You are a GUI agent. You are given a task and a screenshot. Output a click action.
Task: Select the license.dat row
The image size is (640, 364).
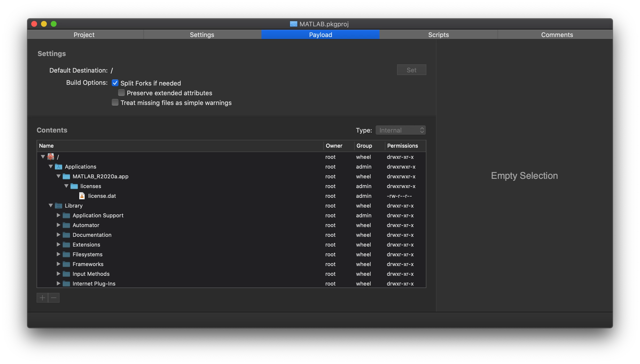[x=231, y=196]
